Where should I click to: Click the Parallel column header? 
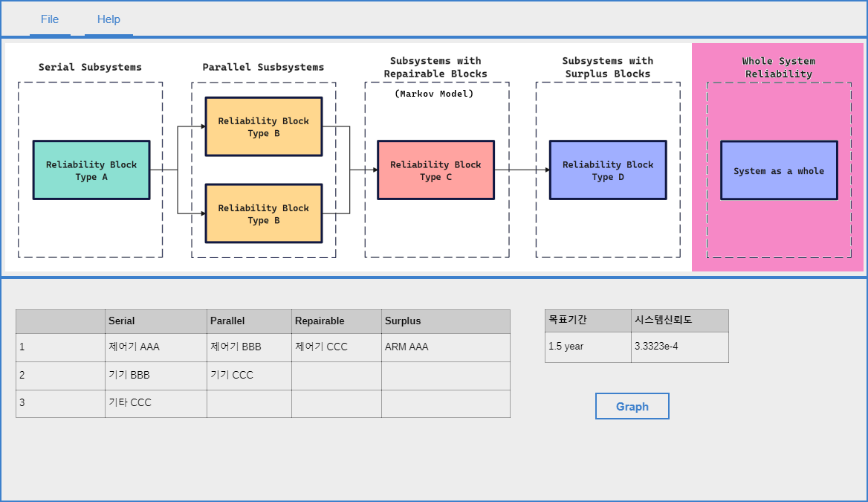point(249,321)
